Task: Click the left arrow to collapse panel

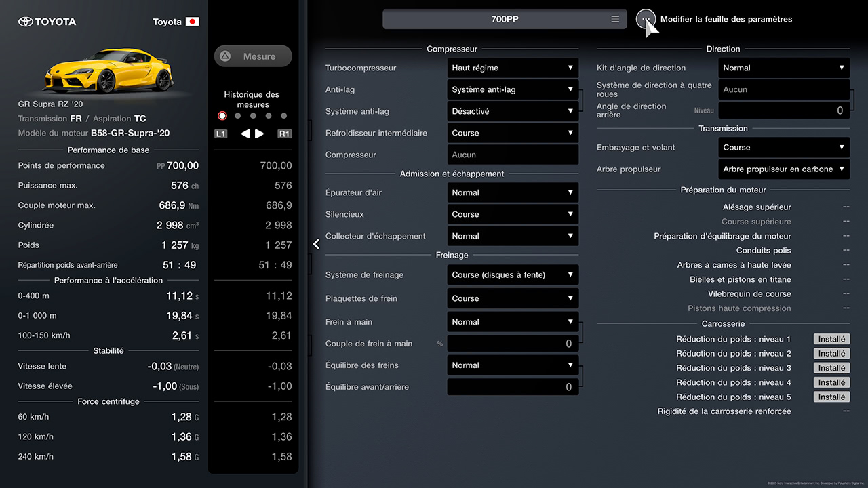Action: pyautogui.click(x=316, y=244)
